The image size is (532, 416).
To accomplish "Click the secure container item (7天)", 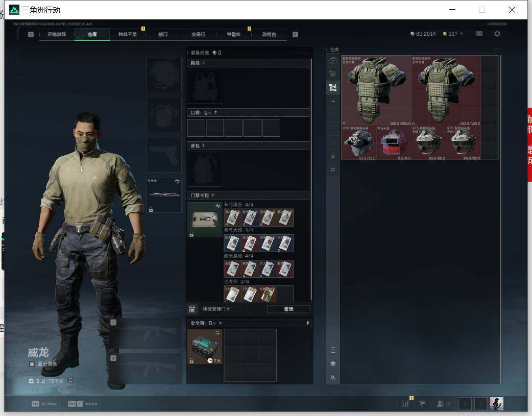I will tap(205, 347).
